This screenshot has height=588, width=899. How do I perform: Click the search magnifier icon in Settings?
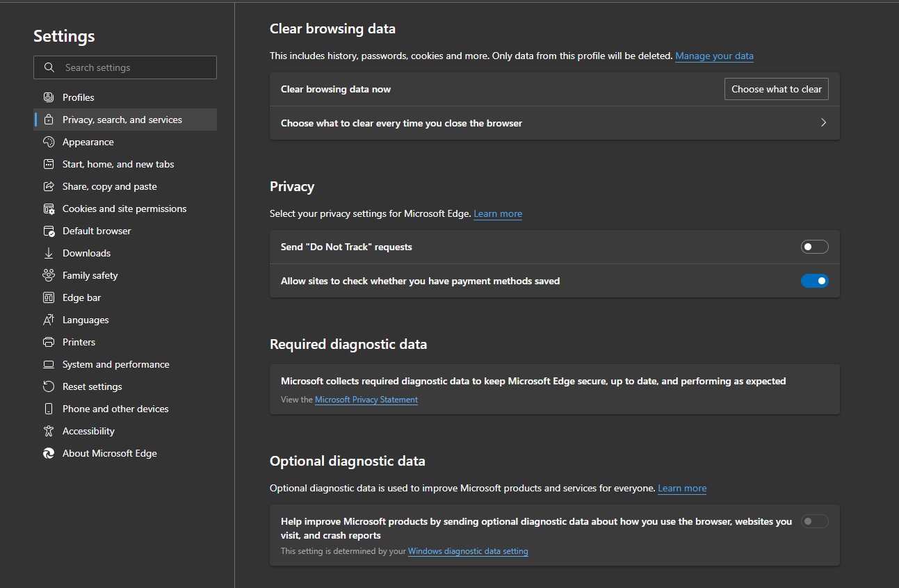click(x=49, y=67)
